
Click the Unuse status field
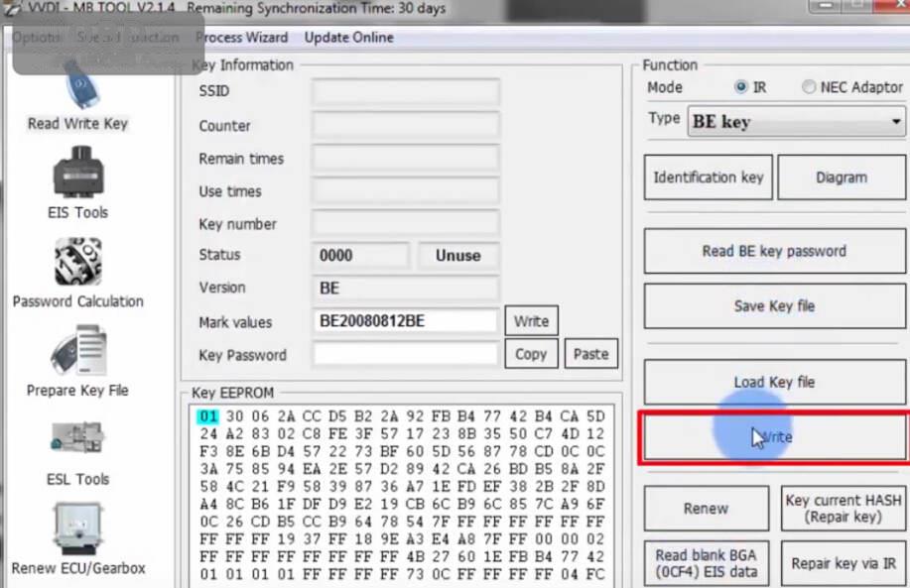point(458,256)
